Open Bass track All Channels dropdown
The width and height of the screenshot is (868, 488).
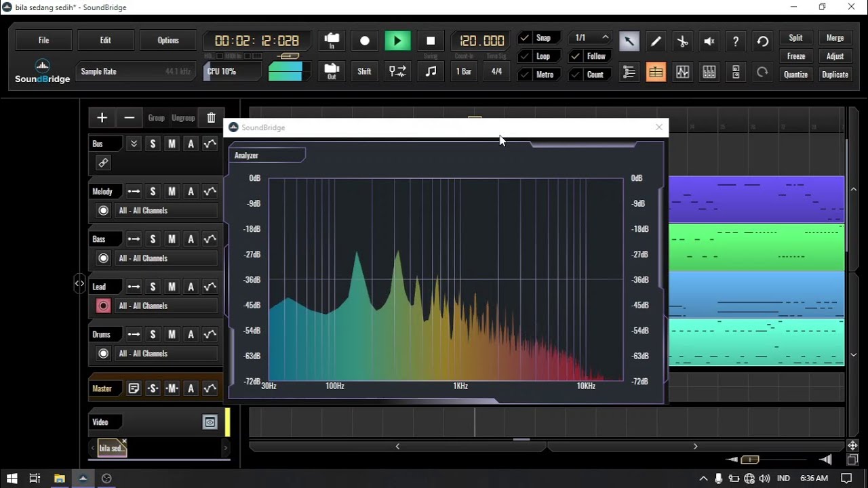(166, 258)
